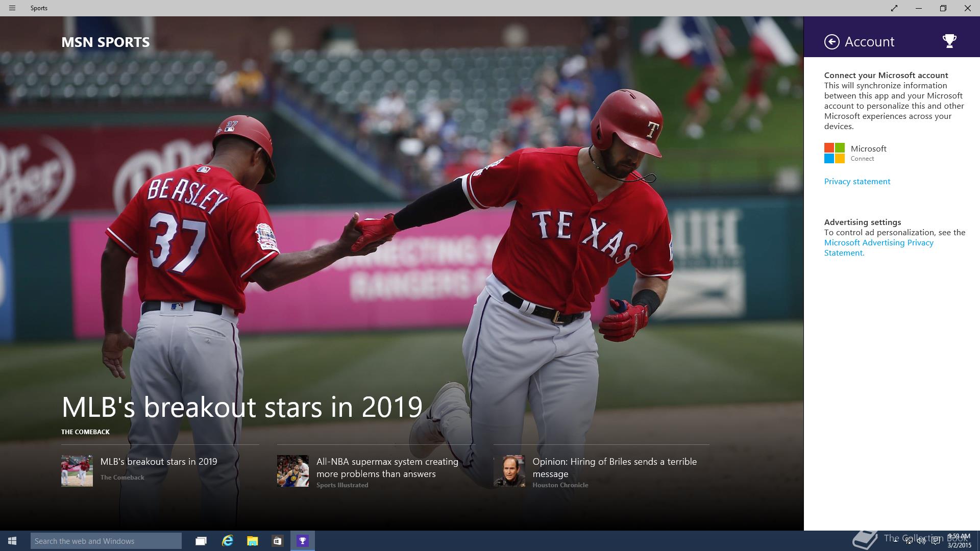Open File Explorer from the taskbar

pos(252,541)
